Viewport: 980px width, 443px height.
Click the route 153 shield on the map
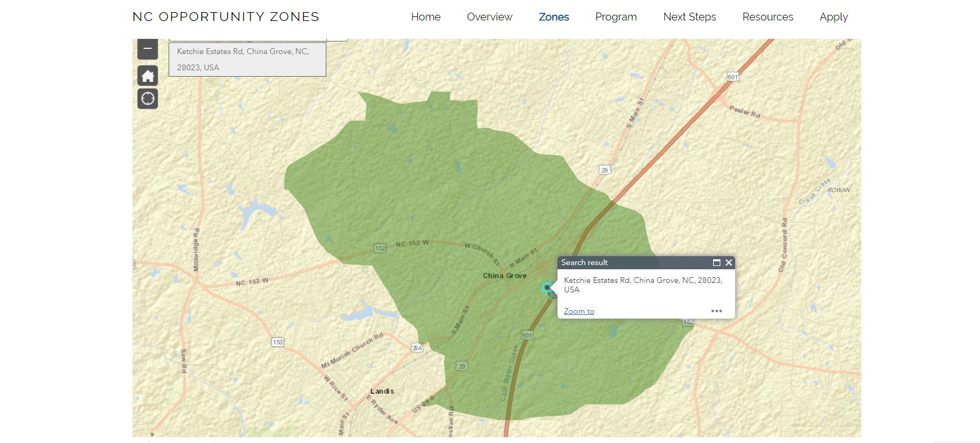point(277,342)
